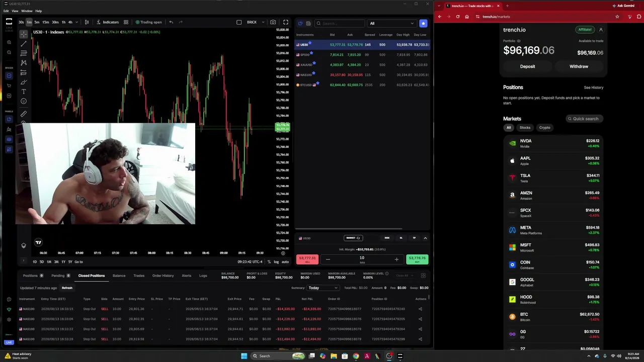Image resolution: width=644 pixels, height=362 pixels.
Task: Select the ruler measure tool
Action: pyautogui.click(x=24, y=114)
